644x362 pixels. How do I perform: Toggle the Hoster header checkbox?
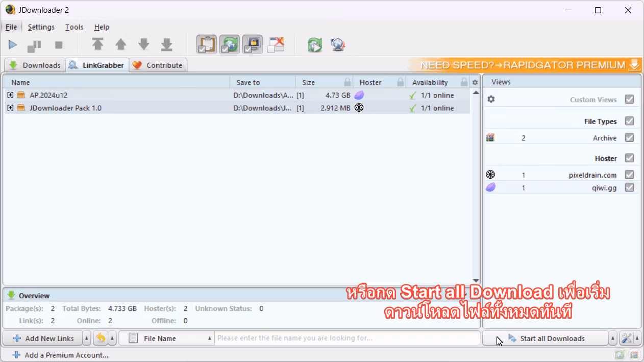pos(629,158)
